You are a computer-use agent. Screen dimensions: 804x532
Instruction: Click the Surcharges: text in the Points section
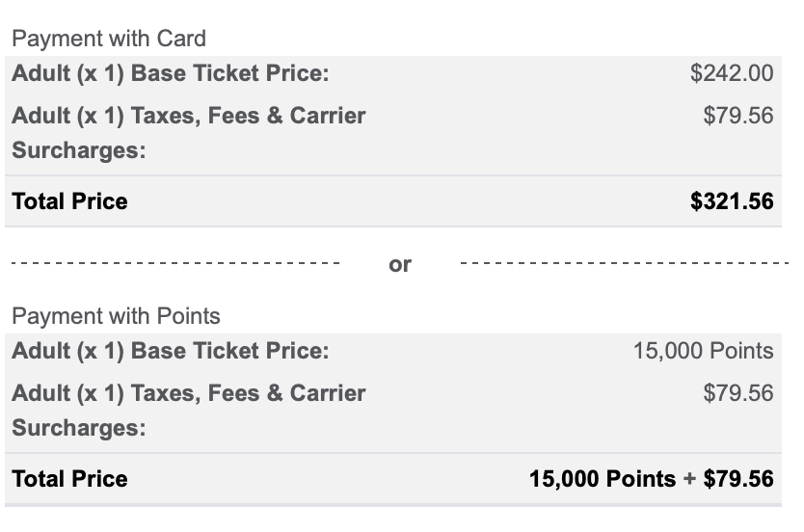78,429
